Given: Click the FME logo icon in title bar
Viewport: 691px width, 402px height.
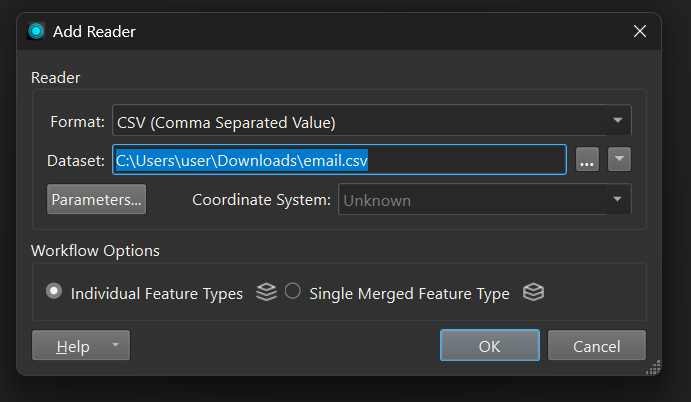Looking at the screenshot, I should click(x=36, y=31).
